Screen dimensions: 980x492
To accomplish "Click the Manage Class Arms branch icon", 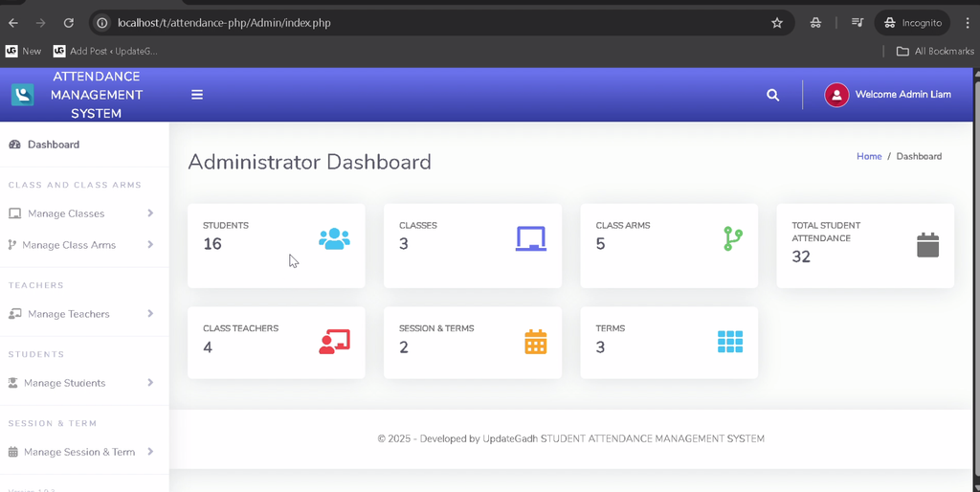I will 11,245.
